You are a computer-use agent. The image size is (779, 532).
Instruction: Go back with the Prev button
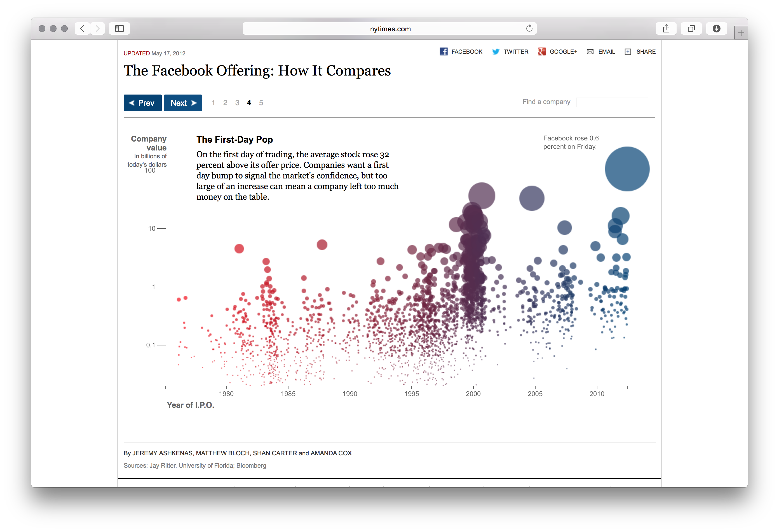[x=142, y=103]
